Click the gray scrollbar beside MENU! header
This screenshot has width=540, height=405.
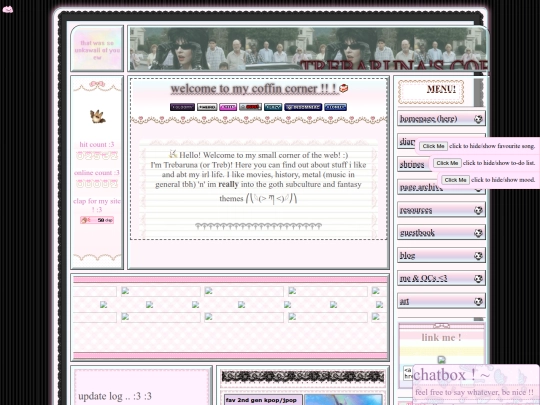478,92
